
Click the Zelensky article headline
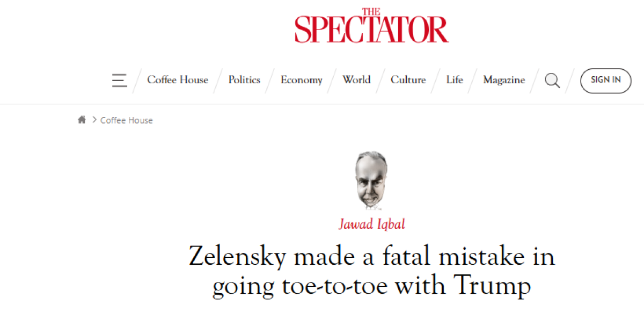(x=371, y=271)
